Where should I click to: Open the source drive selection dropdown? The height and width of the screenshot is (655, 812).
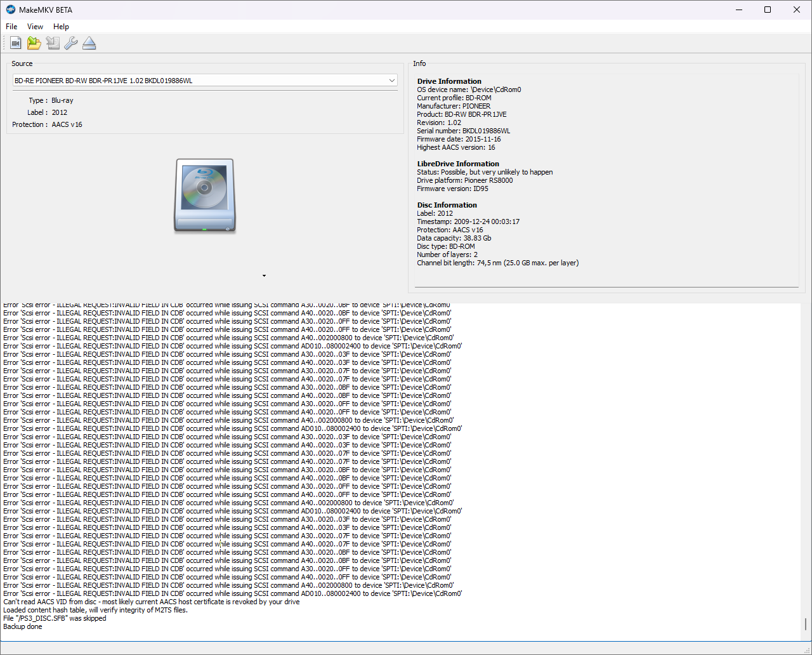coord(391,80)
